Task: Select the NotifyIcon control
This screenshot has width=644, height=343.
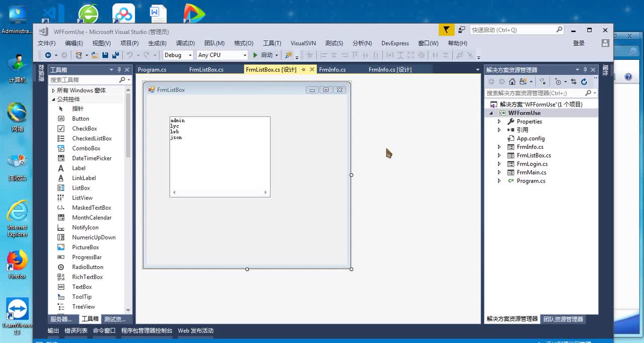Action: click(85, 227)
